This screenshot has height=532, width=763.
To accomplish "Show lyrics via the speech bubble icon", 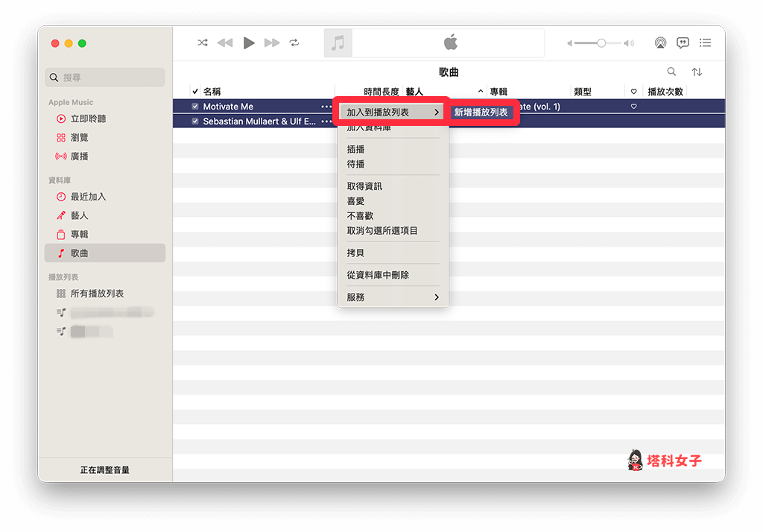I will pyautogui.click(x=683, y=42).
